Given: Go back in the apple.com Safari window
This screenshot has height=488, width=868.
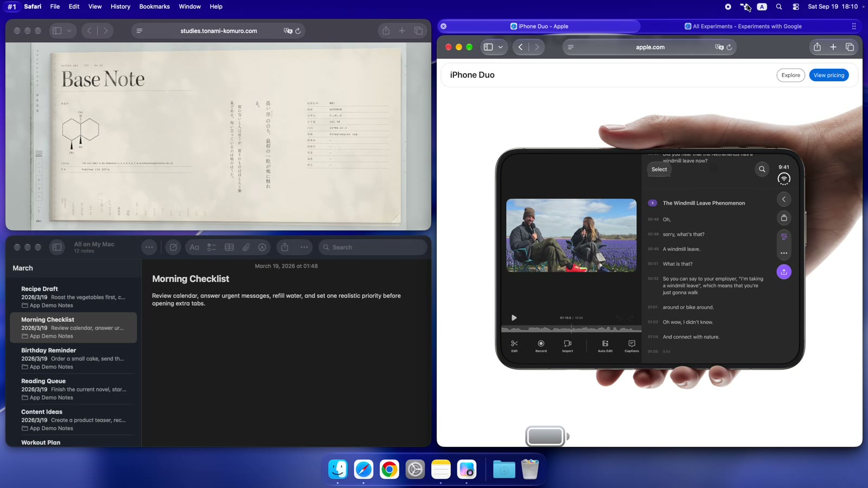Looking at the screenshot, I should (x=521, y=47).
